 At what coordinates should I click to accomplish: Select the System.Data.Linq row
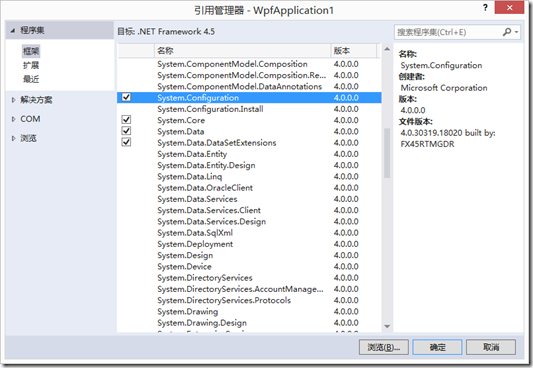[249, 176]
